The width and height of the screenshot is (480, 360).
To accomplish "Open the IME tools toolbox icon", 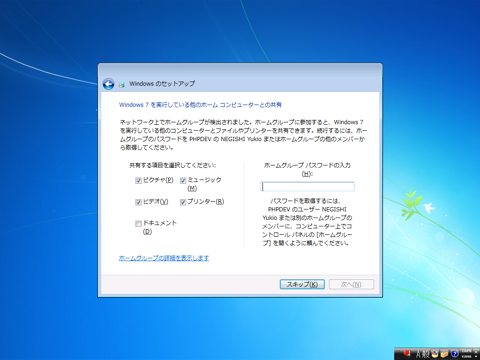I will tap(444, 354).
